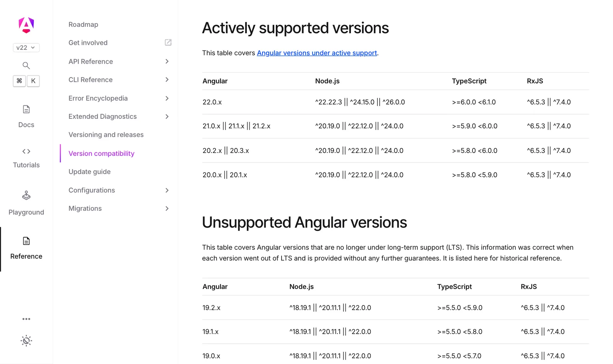The image size is (613, 364).
Task: Click the external link icon beside Get involved
Action: [x=168, y=43]
